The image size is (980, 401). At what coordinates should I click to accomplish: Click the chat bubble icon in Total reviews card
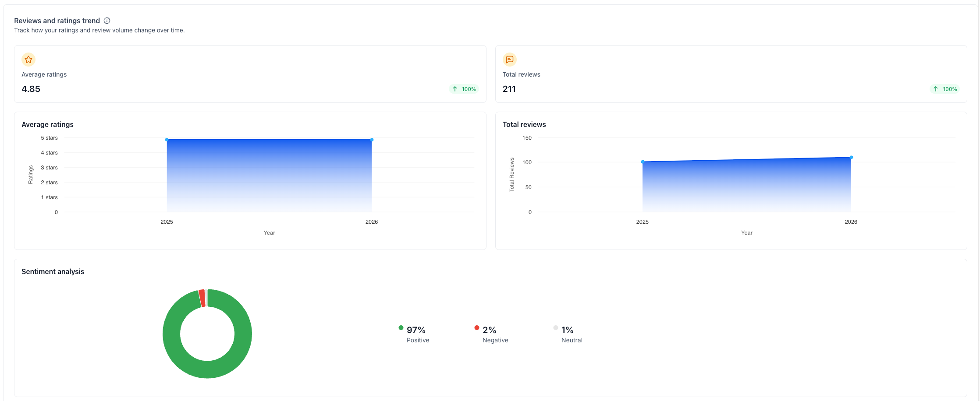(510, 60)
